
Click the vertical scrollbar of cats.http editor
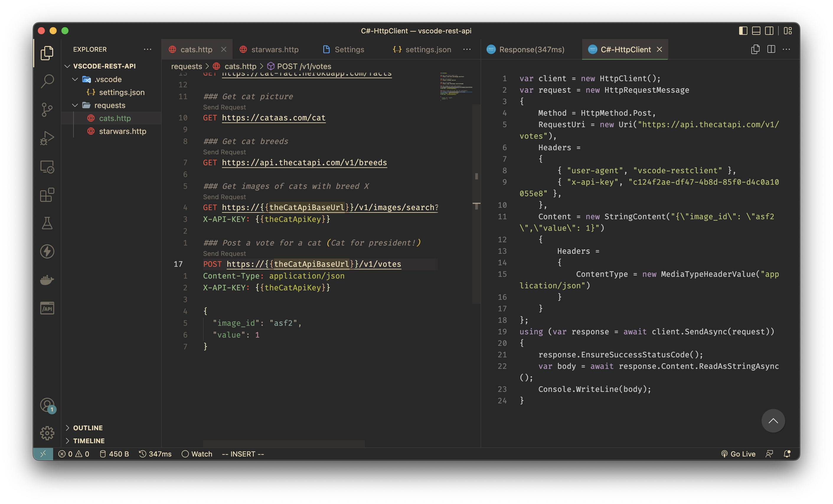coord(476,204)
